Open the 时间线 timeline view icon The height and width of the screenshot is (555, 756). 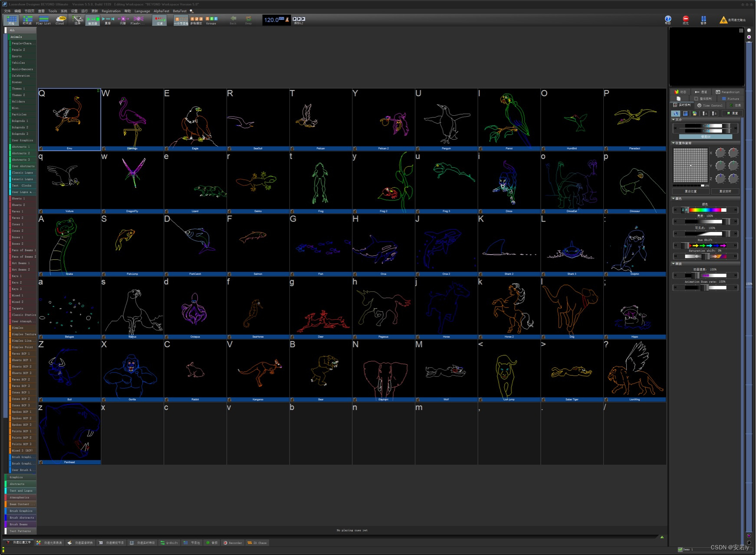click(27, 20)
